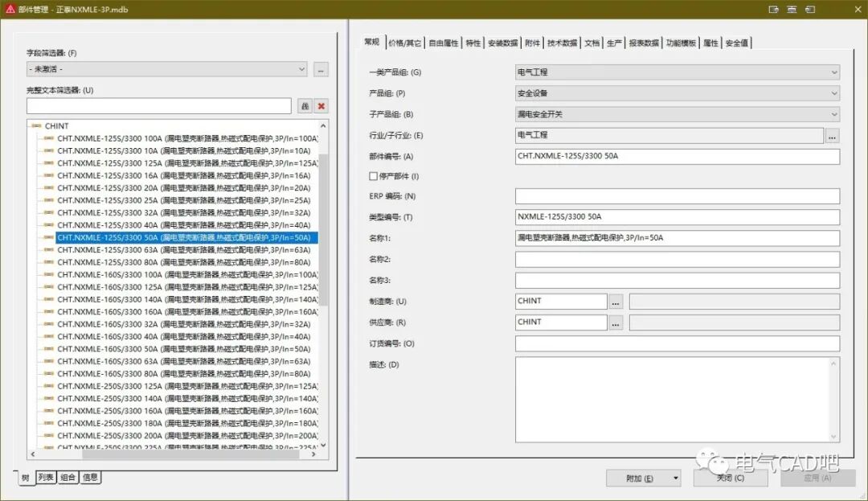Open the 功能模板 tab

pyautogui.click(x=682, y=43)
